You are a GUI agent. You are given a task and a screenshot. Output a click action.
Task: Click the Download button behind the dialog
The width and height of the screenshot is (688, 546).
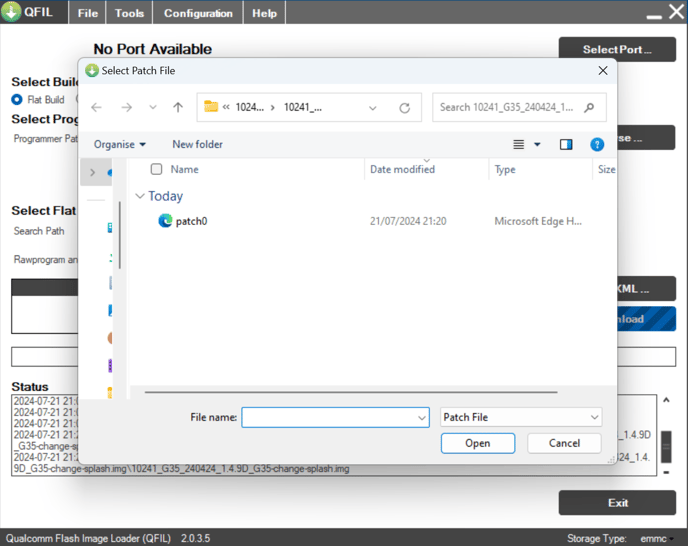click(x=646, y=319)
